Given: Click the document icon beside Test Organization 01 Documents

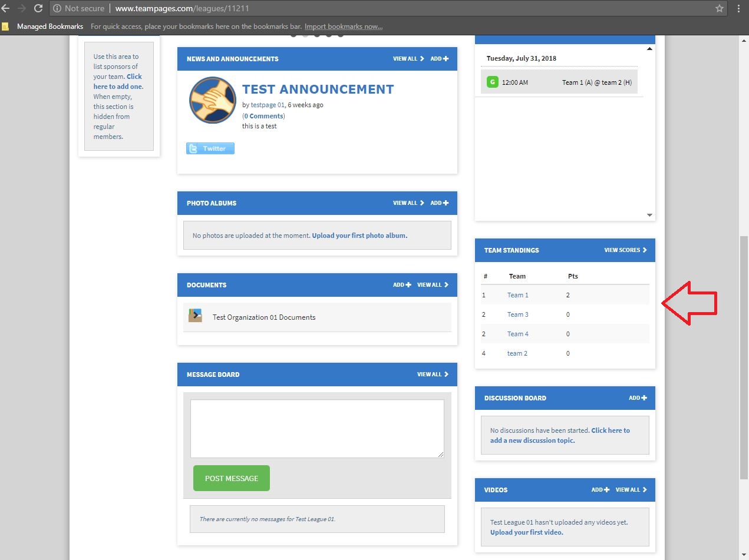Looking at the screenshot, I should coord(195,316).
